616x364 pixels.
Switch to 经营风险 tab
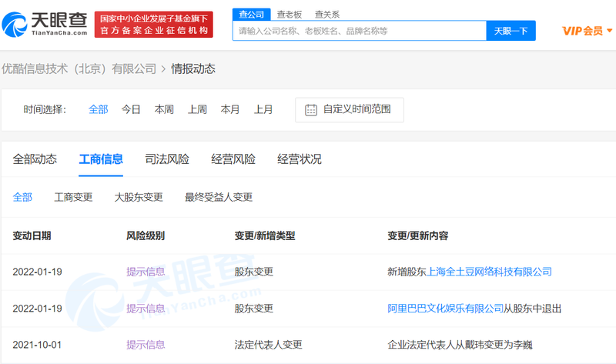click(233, 159)
